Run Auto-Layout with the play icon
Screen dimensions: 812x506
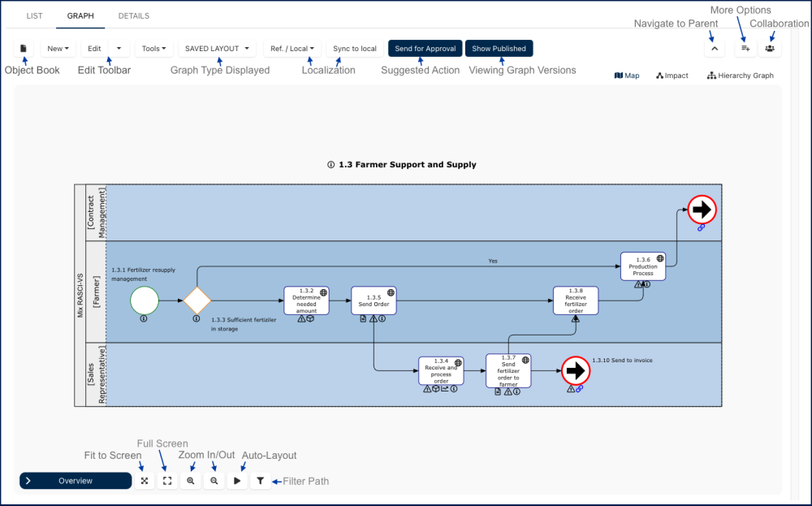237,481
